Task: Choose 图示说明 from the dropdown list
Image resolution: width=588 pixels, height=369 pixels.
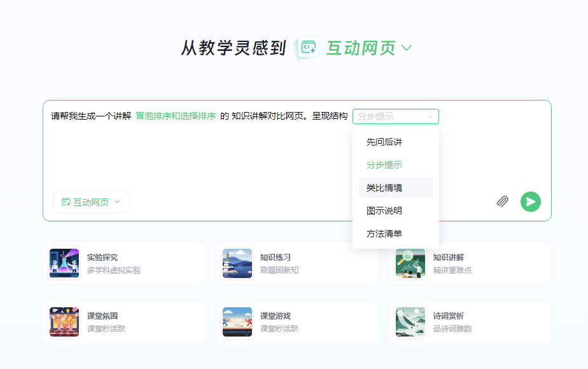Action: pos(396,211)
